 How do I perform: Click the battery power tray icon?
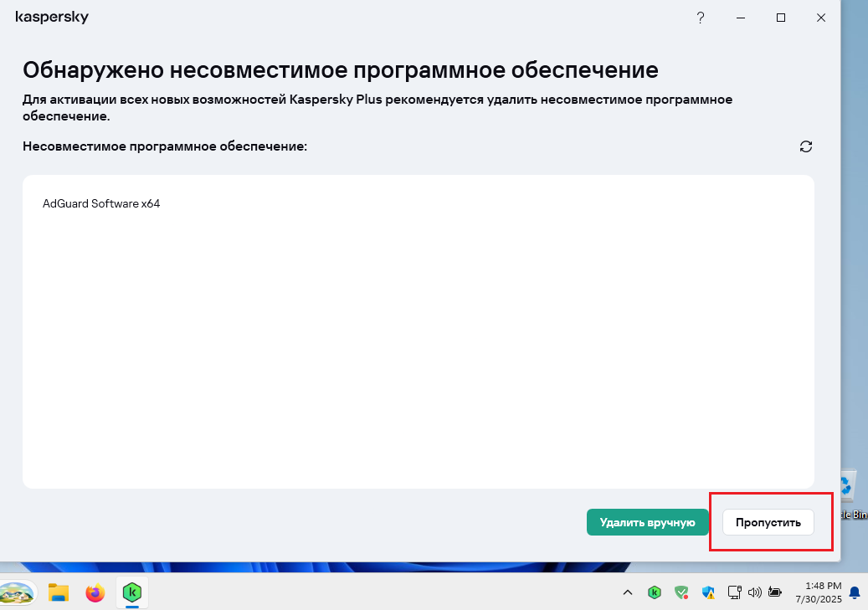[x=775, y=592]
